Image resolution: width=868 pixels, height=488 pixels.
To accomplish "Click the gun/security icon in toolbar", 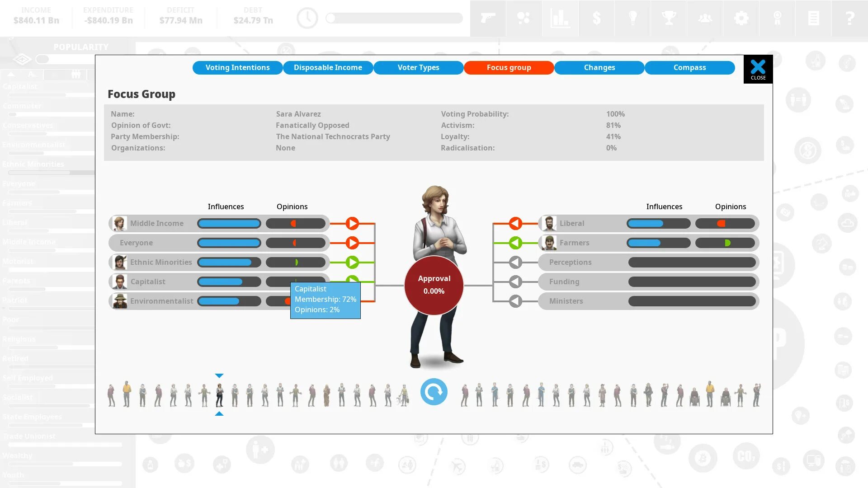I will [488, 18].
